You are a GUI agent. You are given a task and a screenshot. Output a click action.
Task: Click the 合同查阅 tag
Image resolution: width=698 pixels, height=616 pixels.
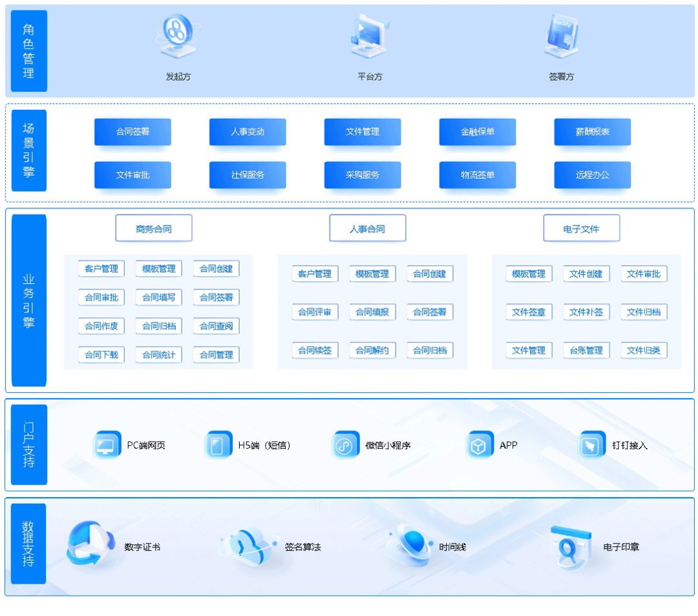click(x=217, y=326)
